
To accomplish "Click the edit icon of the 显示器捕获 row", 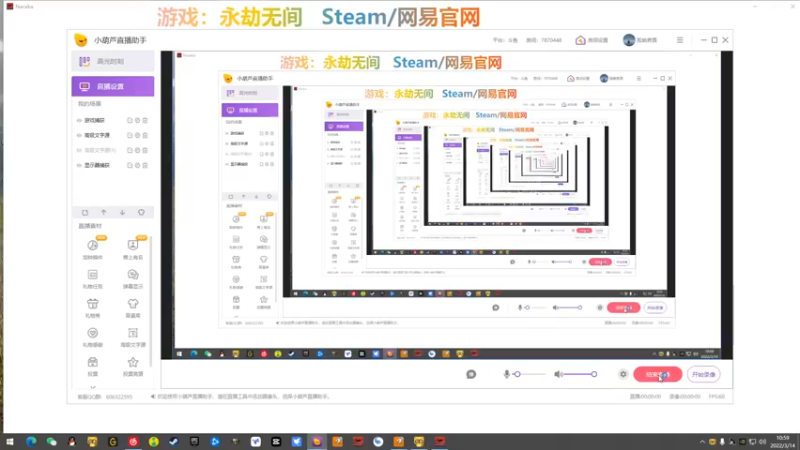I will pyautogui.click(x=130, y=165).
